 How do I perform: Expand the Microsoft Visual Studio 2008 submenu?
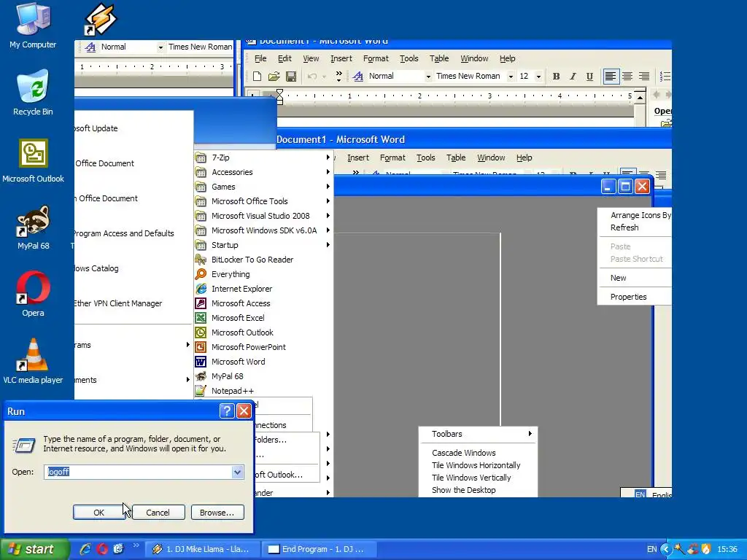(x=263, y=216)
